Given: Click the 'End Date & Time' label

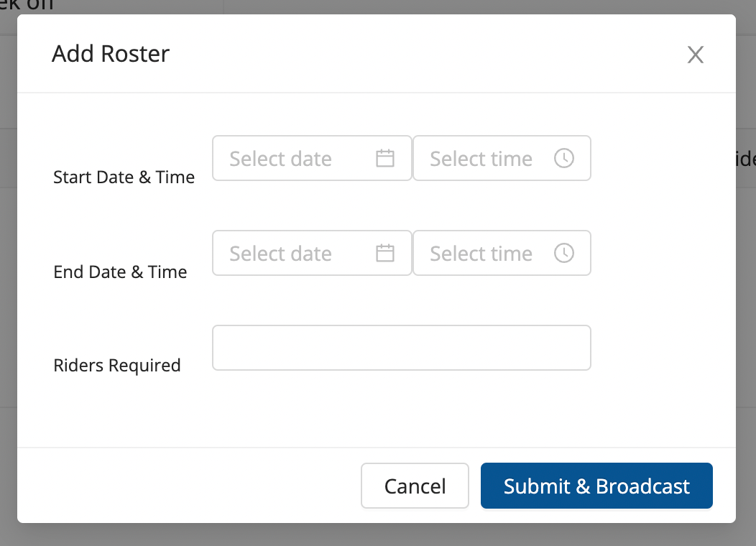Looking at the screenshot, I should (120, 272).
